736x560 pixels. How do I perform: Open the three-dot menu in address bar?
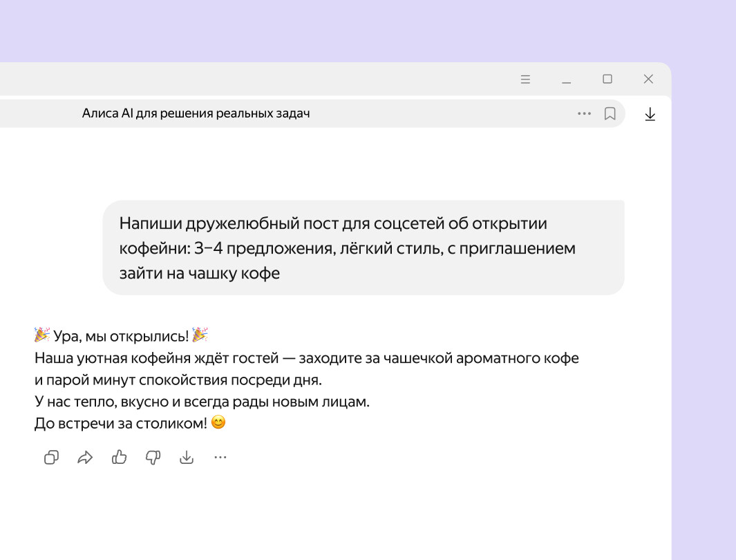click(585, 113)
